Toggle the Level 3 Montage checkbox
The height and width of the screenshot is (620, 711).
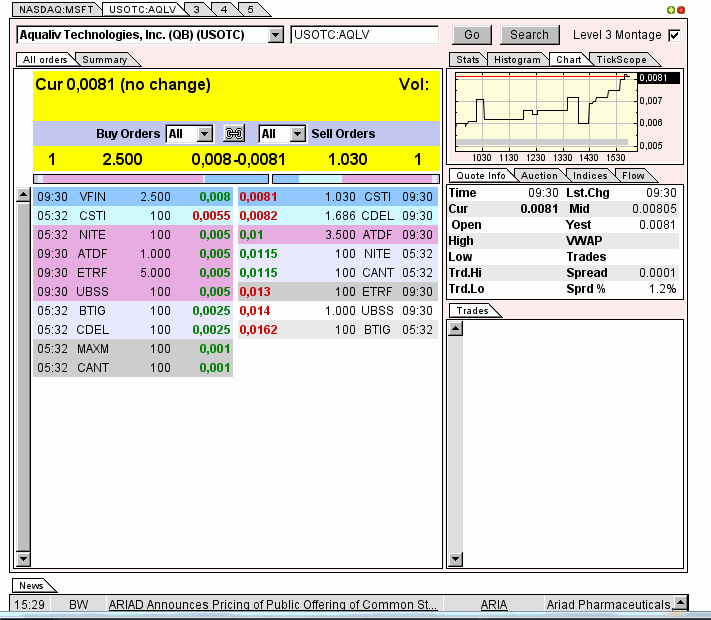point(674,35)
